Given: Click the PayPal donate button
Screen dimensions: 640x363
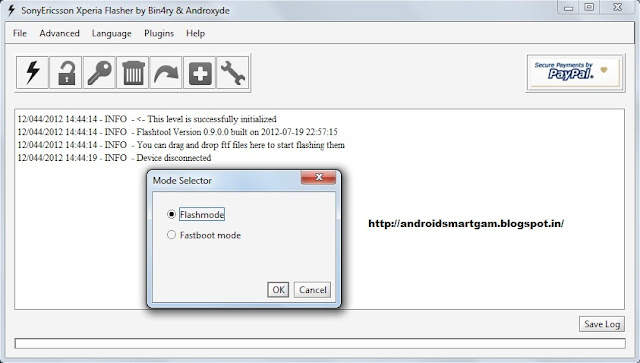Looking at the screenshot, I should pos(575,73).
